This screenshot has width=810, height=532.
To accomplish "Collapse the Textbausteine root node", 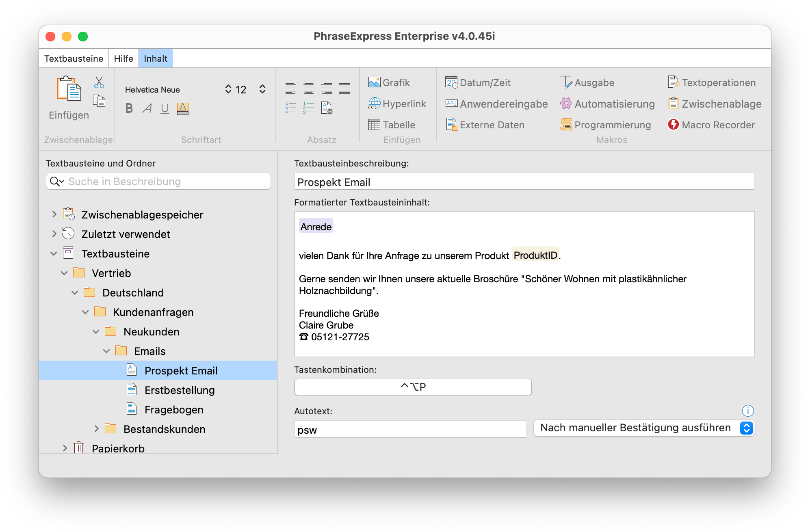I will [x=54, y=253].
